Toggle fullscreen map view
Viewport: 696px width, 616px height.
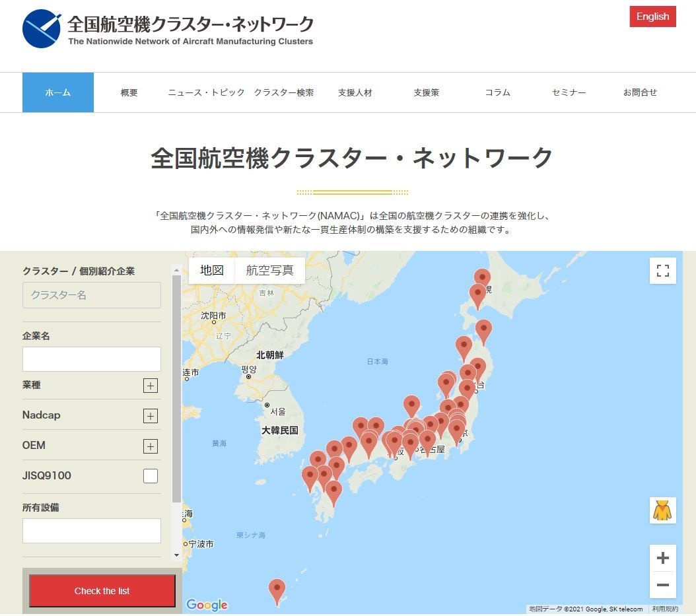pos(662,271)
